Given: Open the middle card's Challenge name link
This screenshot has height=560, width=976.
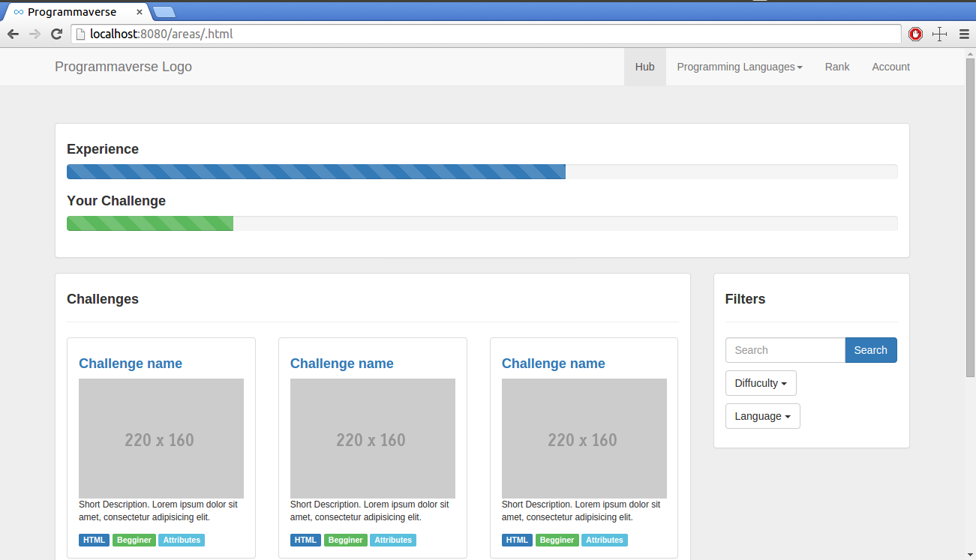Looking at the screenshot, I should coord(342,364).
